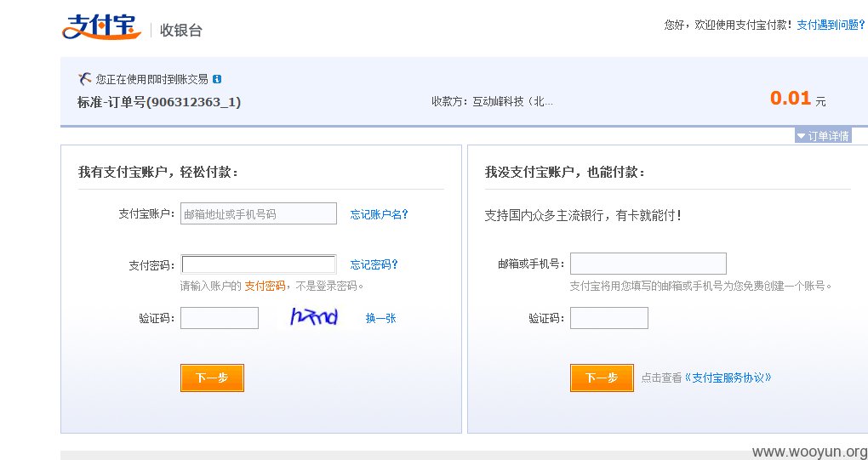Image resolution: width=868 pixels, height=460 pixels.
Task: Click 下一步 in the no-account panel
Action: pos(602,378)
